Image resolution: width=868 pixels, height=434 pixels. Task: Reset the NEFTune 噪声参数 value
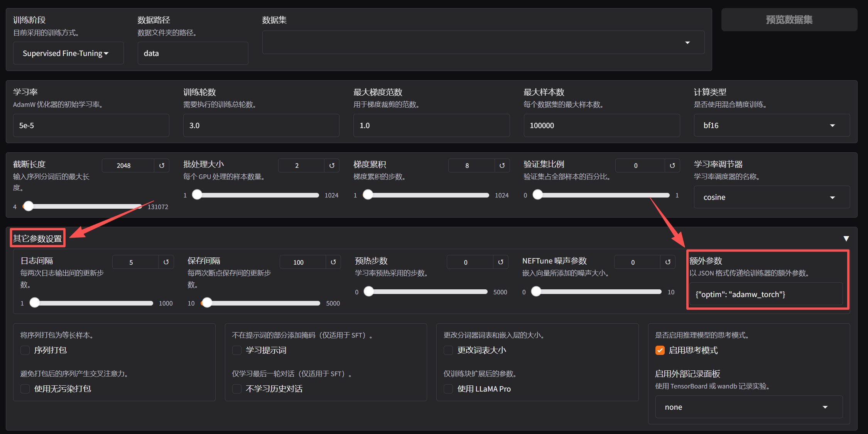668,262
